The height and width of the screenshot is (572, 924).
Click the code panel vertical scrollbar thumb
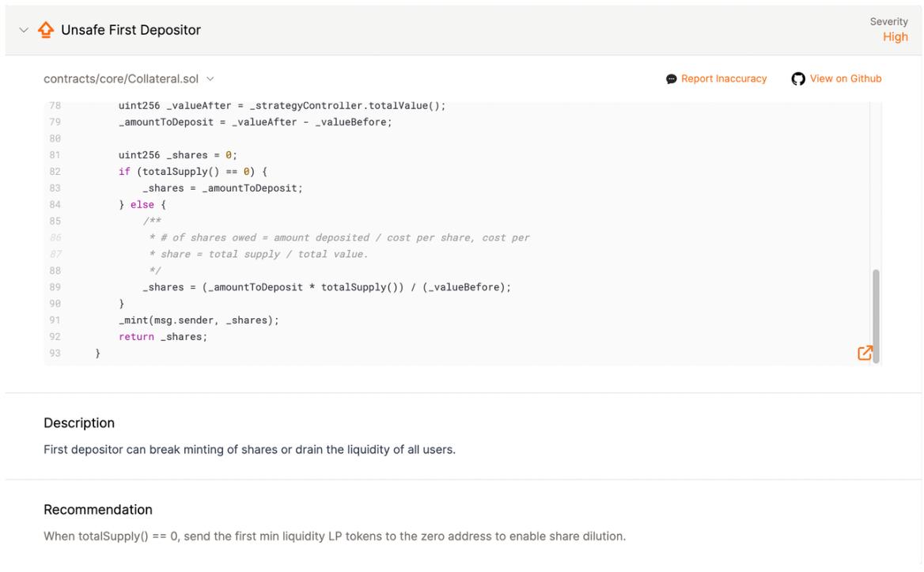click(x=875, y=316)
